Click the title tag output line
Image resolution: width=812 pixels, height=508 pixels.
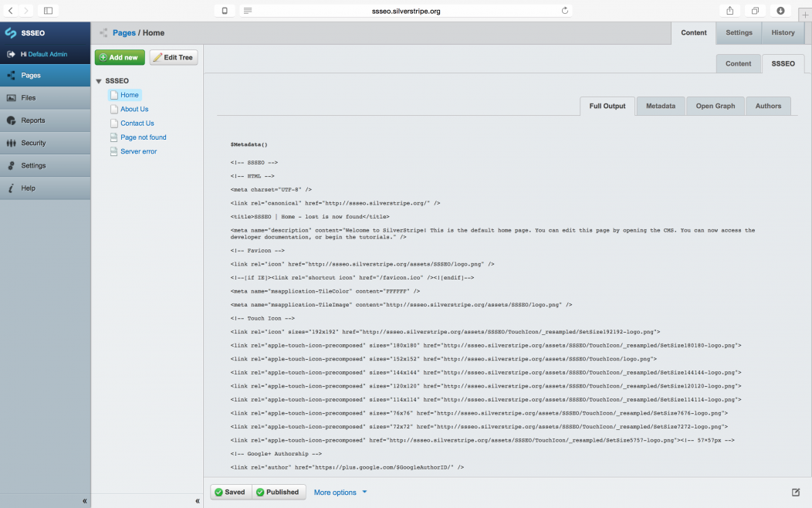(x=310, y=216)
